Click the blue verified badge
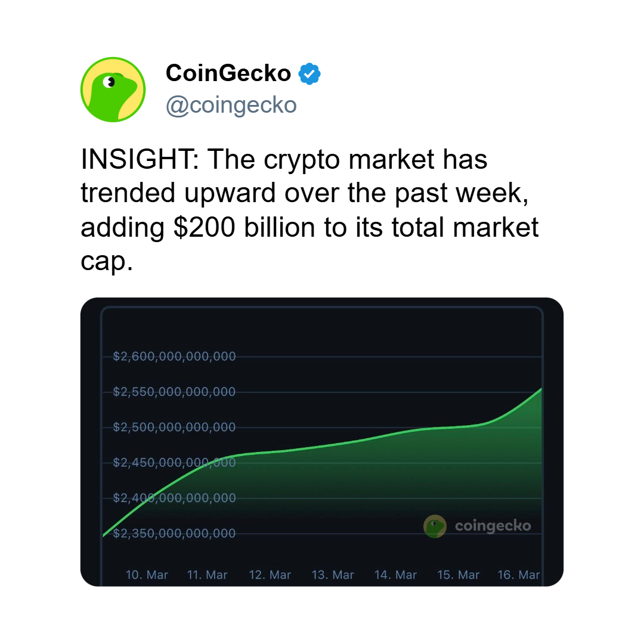Image resolution: width=644 pixels, height=644 pixels. click(309, 73)
